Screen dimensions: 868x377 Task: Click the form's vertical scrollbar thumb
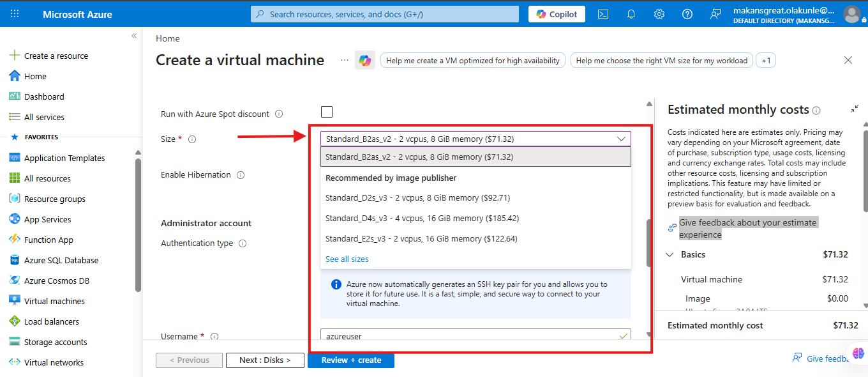pyautogui.click(x=649, y=240)
